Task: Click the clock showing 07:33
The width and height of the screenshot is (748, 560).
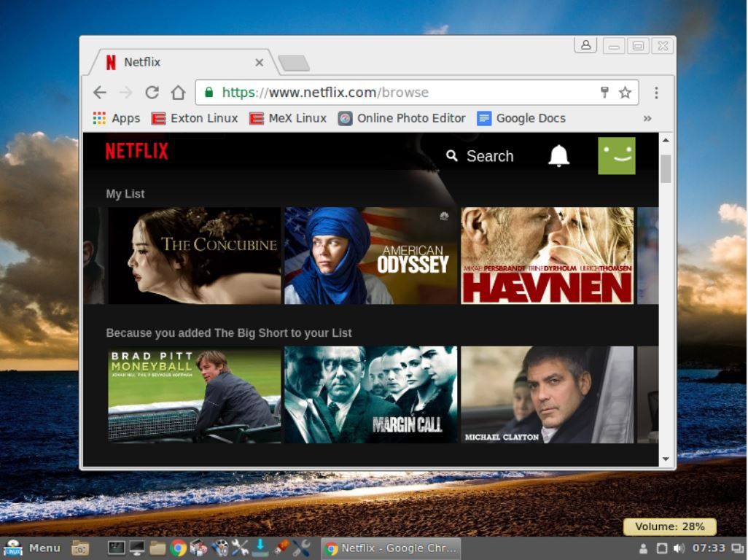Action: [709, 548]
